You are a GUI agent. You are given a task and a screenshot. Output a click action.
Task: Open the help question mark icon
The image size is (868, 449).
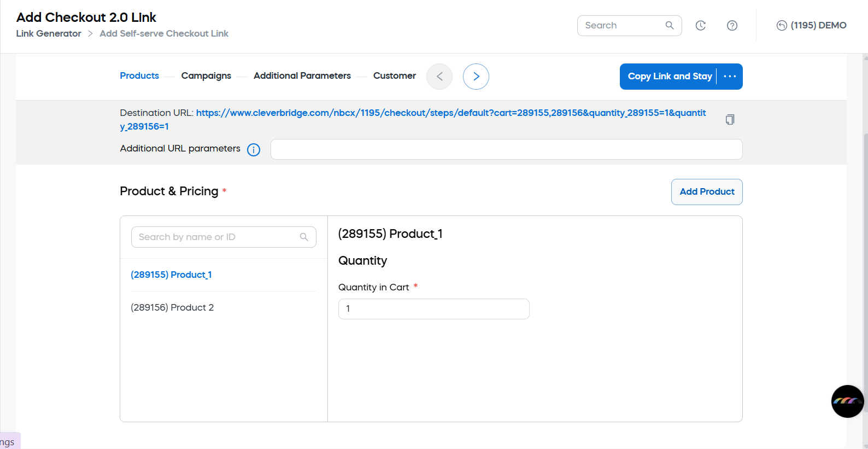point(732,26)
